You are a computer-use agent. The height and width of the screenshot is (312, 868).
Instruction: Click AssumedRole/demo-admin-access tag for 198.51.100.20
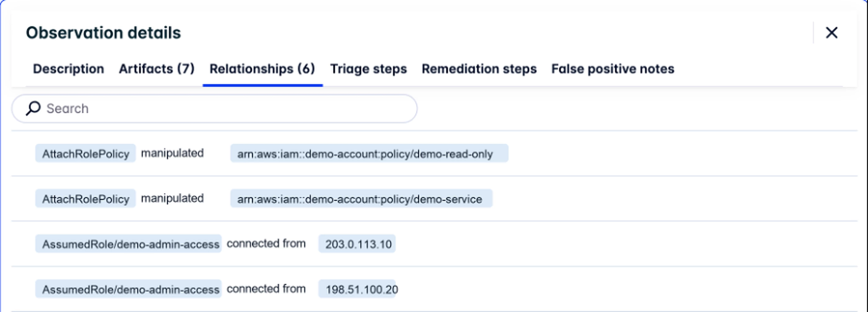128,289
